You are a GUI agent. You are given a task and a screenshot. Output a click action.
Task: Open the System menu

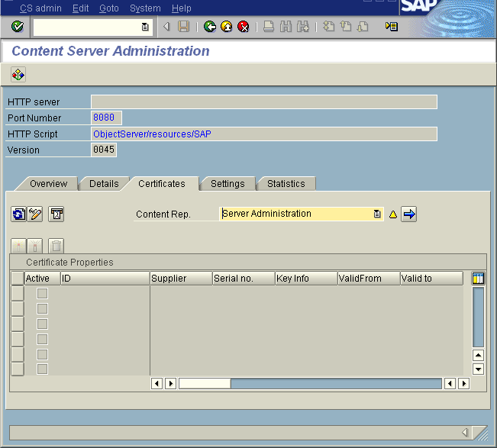pyautogui.click(x=145, y=8)
